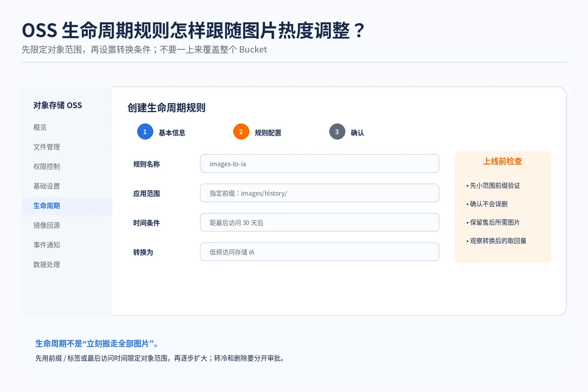Click the 应用范围 field label

click(x=147, y=194)
